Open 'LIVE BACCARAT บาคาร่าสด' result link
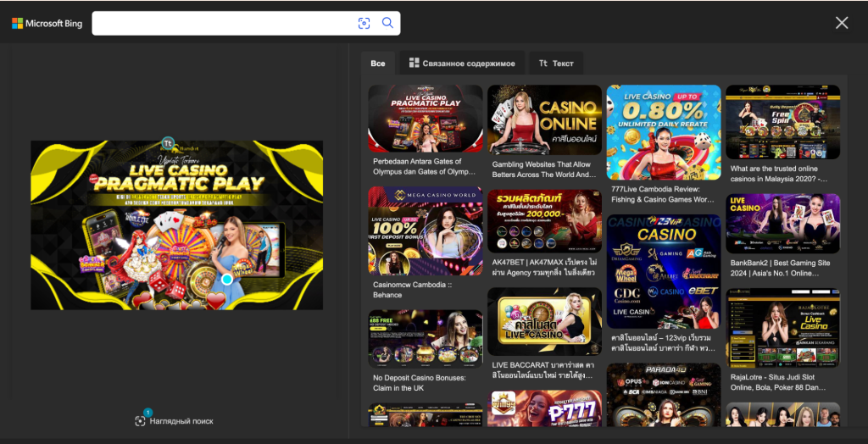 pyautogui.click(x=544, y=369)
